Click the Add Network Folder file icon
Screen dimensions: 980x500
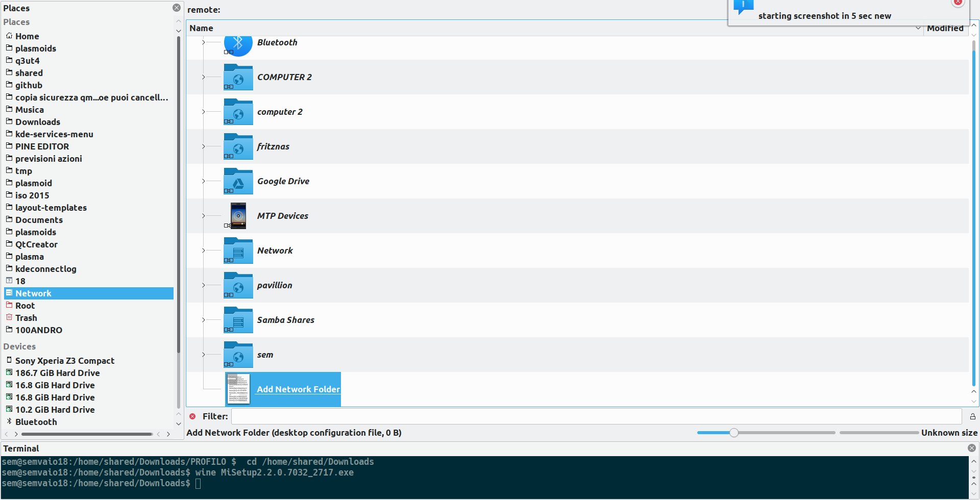pos(238,389)
